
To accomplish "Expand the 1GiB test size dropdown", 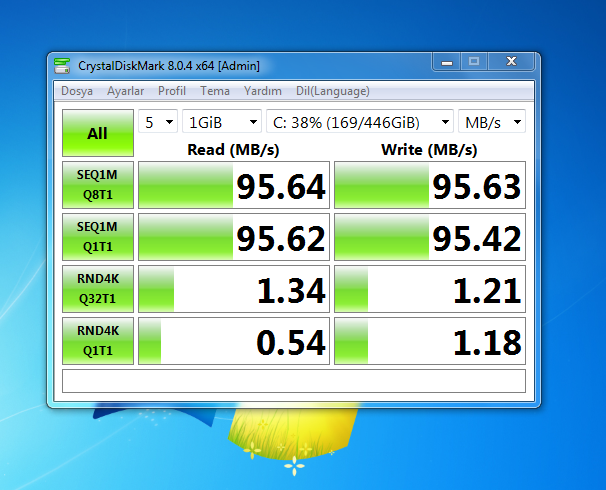I will pos(222,122).
